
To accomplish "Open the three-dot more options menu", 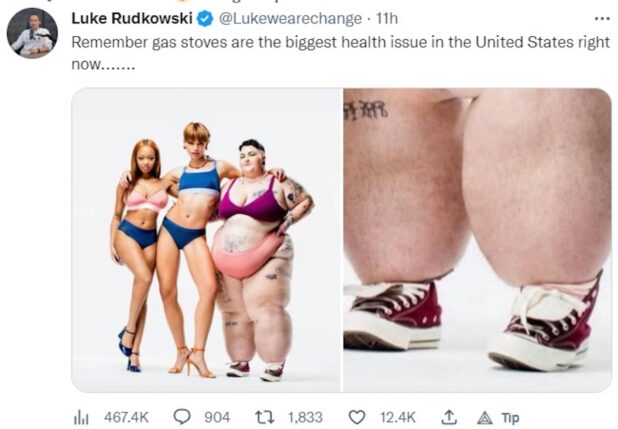I will pyautogui.click(x=602, y=19).
